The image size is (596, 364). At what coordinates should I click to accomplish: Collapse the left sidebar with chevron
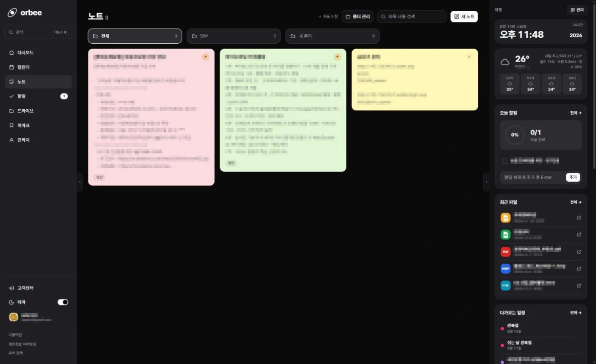80,182
